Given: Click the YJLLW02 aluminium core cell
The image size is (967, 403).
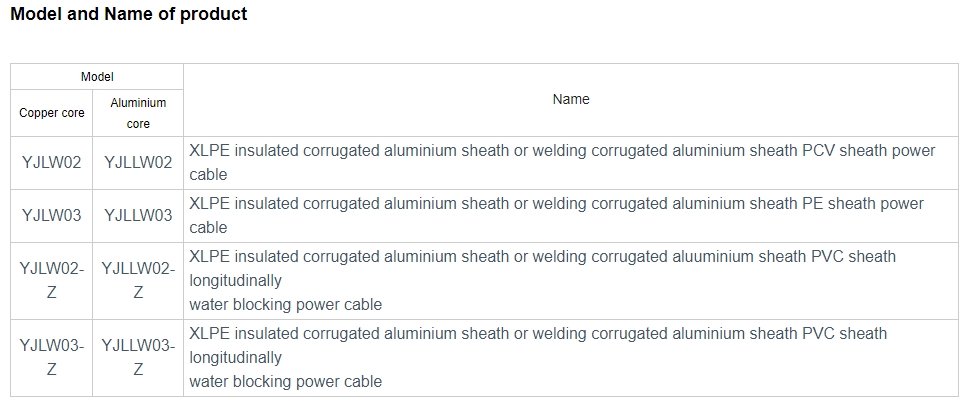Looking at the screenshot, I should click(x=138, y=163).
